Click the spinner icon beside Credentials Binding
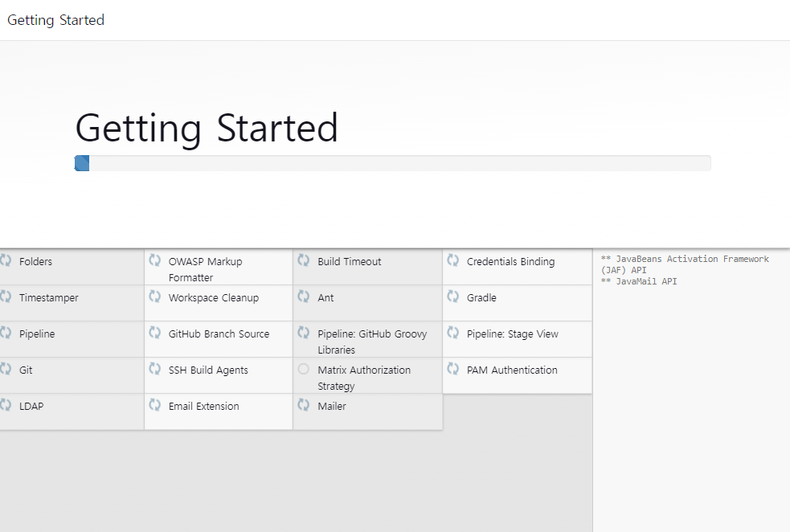This screenshot has height=532, width=790. tap(453, 260)
